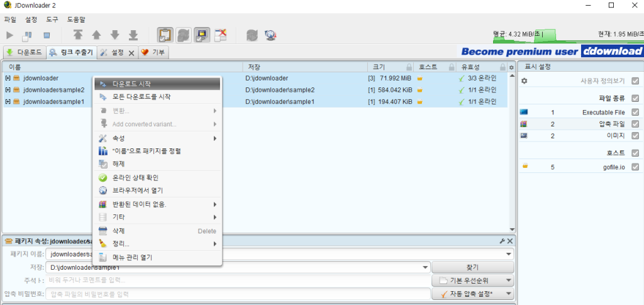Choose 온라인 상태 확인 menu item
The height and width of the screenshot is (305, 644).
pos(157,178)
